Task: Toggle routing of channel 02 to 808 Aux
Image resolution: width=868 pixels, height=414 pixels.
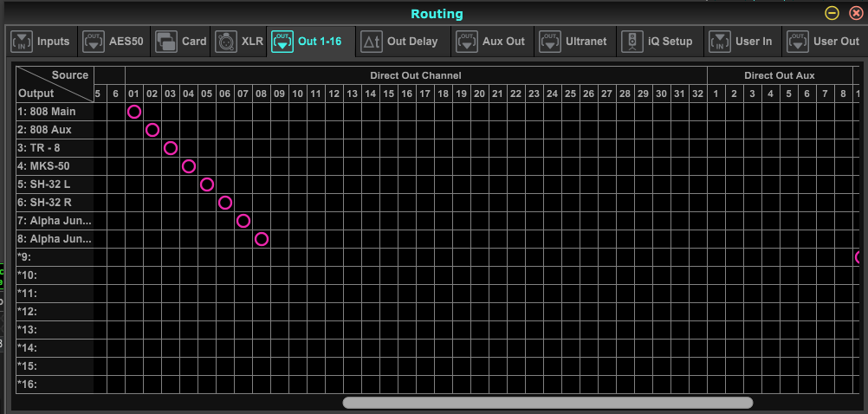Action: coord(152,130)
